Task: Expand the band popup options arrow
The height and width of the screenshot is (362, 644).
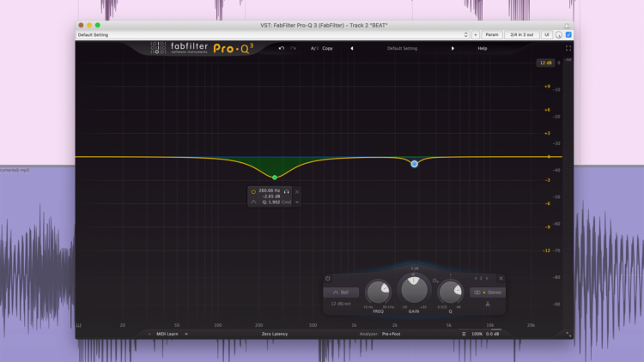Action: click(x=297, y=202)
